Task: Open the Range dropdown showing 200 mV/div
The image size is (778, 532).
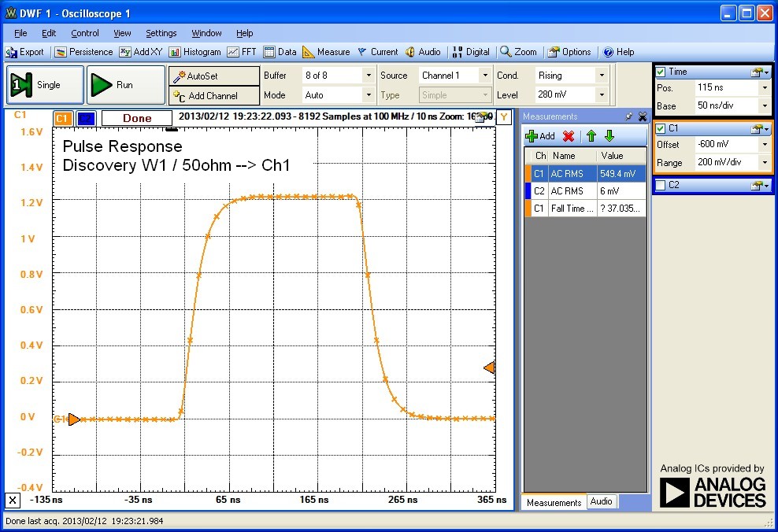Action: click(765, 163)
